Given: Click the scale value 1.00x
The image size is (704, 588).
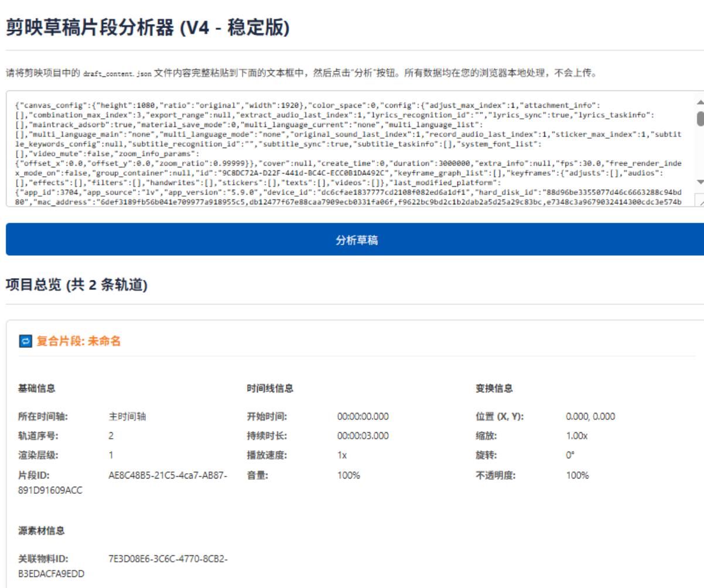Looking at the screenshot, I should 576,436.
